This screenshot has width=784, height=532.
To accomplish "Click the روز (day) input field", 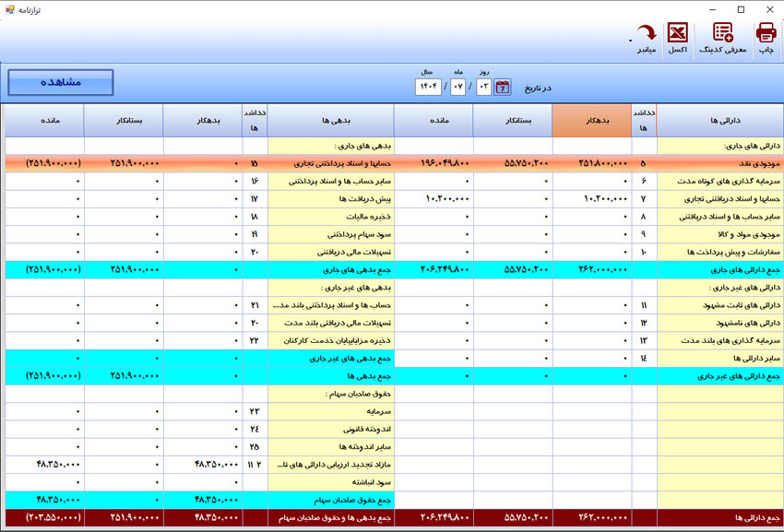I will point(483,85).
